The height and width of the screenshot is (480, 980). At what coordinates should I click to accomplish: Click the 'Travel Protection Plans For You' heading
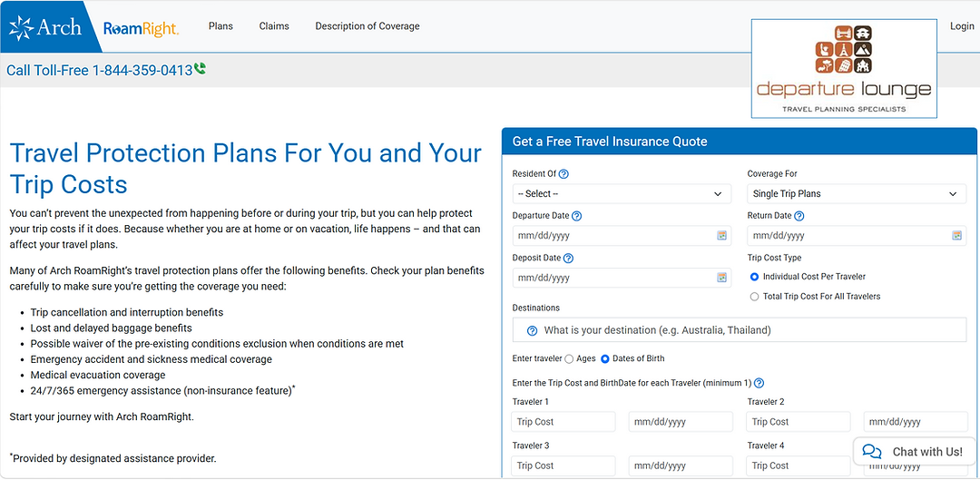point(246,169)
